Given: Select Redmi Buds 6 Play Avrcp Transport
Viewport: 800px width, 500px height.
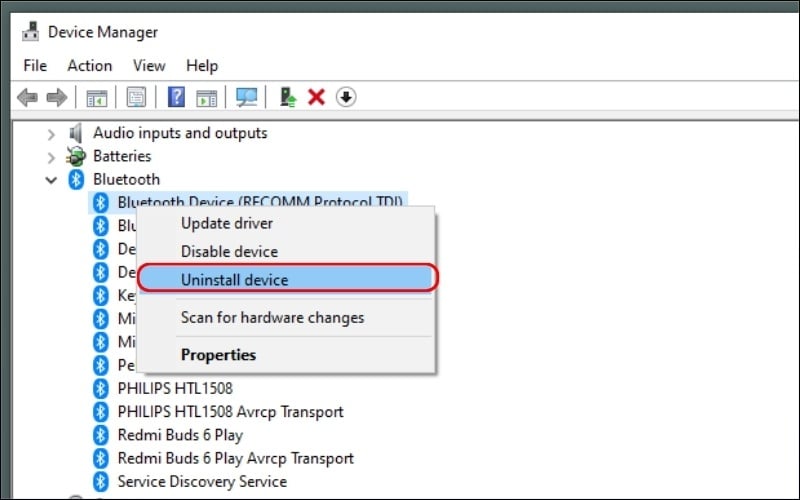Looking at the screenshot, I should point(236,458).
